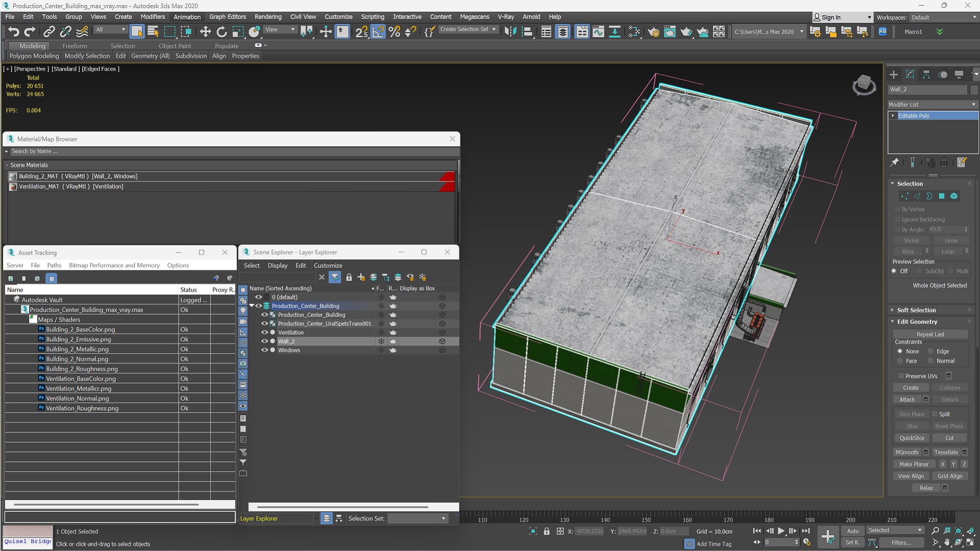Enable the Split checkbox
Image resolution: width=980 pixels, height=551 pixels.
click(935, 414)
